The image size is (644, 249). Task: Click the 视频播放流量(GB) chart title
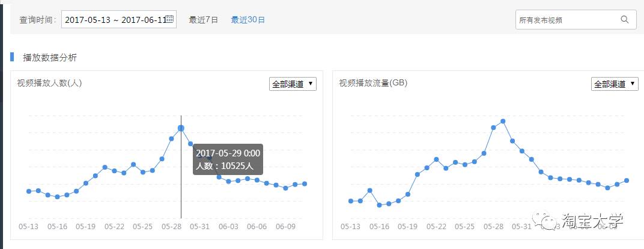[373, 83]
